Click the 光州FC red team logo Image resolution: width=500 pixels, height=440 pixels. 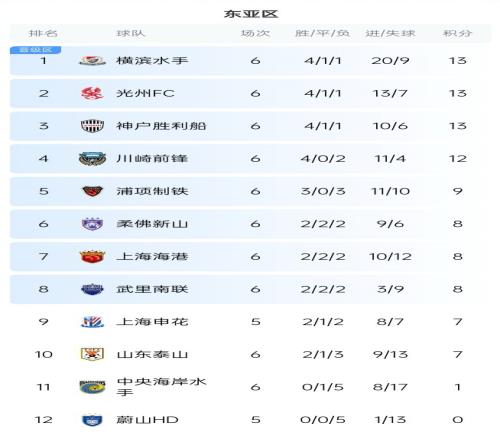pos(92,93)
